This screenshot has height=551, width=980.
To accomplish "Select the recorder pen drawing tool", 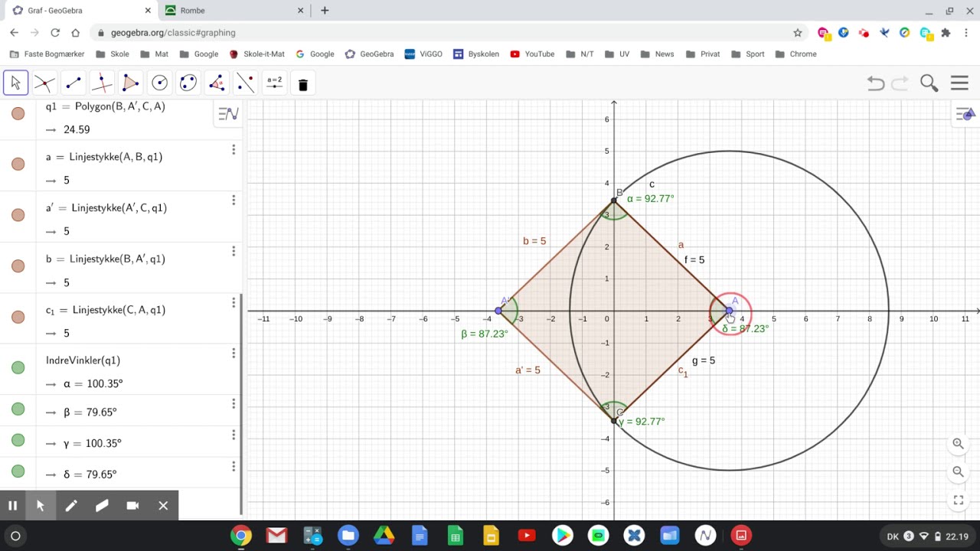I will click(71, 506).
